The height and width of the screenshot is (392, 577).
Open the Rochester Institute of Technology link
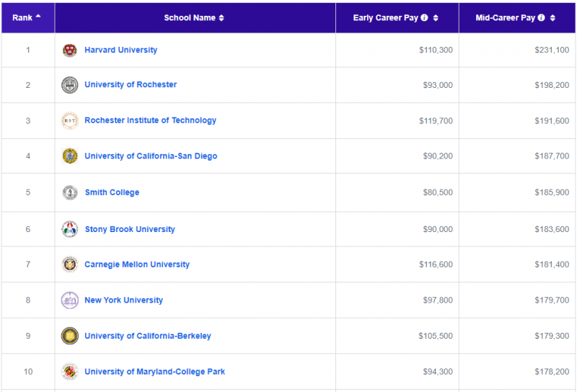click(x=151, y=120)
